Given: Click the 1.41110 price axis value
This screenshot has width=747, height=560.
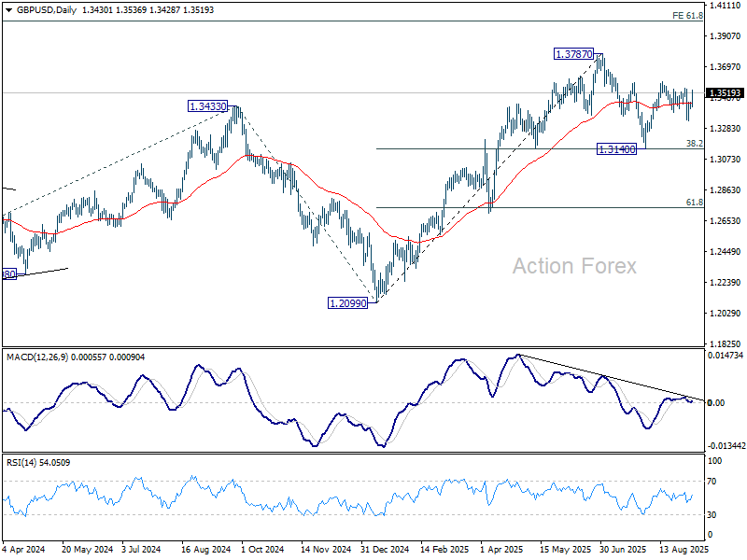Looking at the screenshot, I should click(726, 6).
